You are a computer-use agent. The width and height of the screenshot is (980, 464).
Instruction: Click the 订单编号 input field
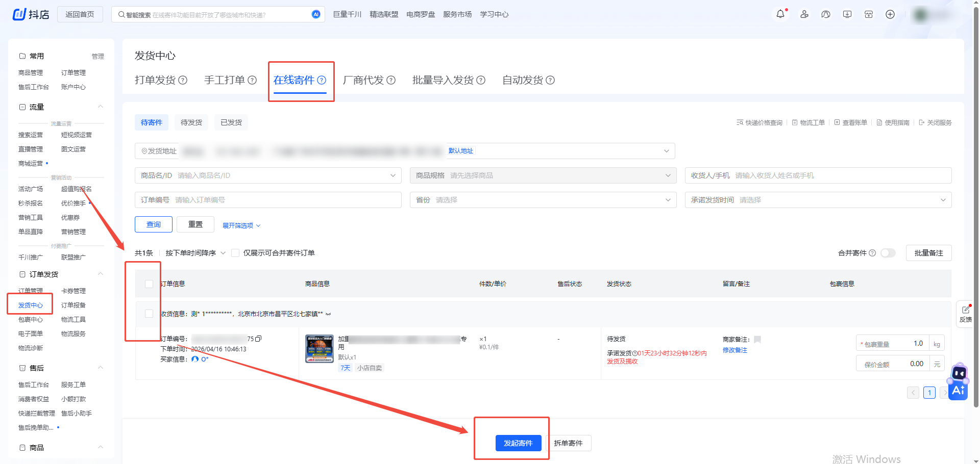(286, 200)
